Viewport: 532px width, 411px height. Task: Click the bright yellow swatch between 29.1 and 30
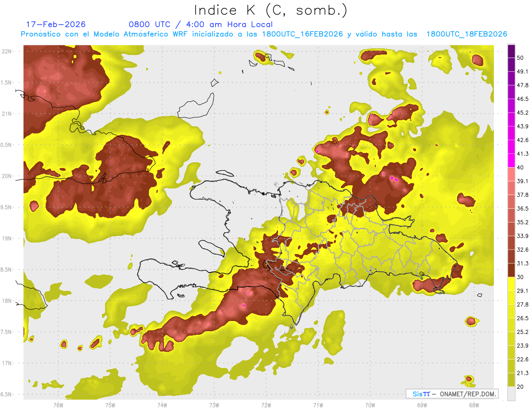click(511, 284)
